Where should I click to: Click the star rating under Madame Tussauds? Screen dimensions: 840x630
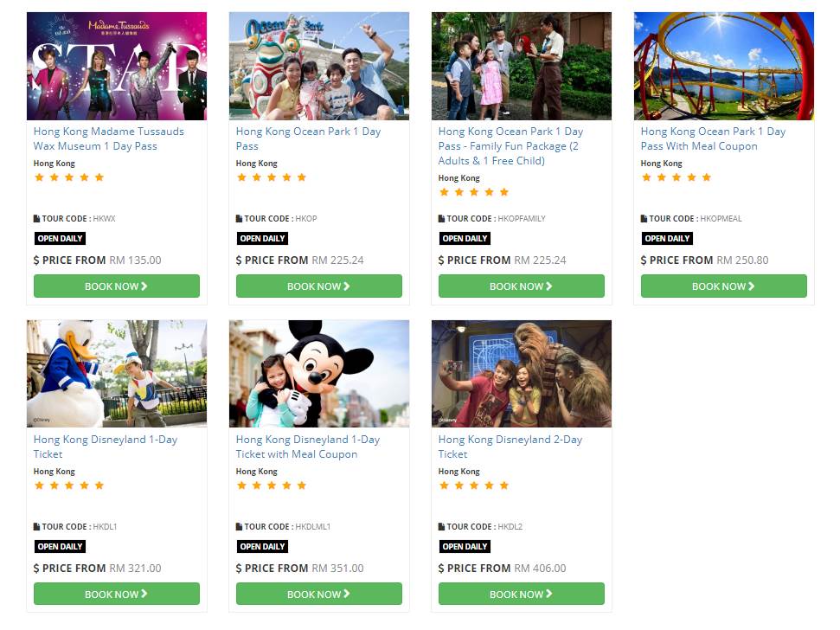pos(69,177)
